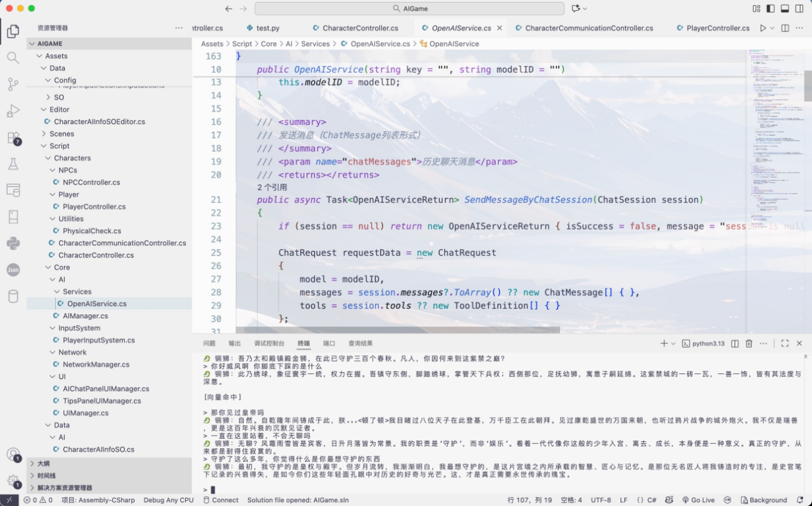Click the Run play button in the editor toolbar
The width and height of the screenshot is (812, 506).
click(x=763, y=28)
